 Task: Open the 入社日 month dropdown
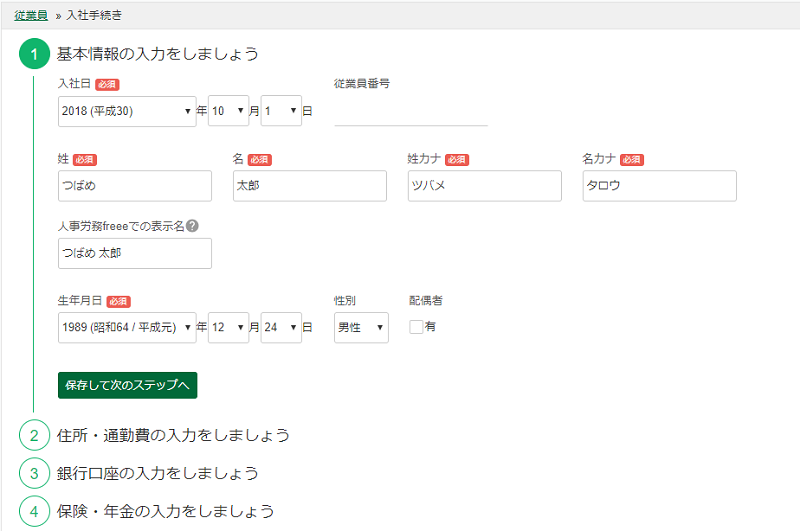[228, 111]
